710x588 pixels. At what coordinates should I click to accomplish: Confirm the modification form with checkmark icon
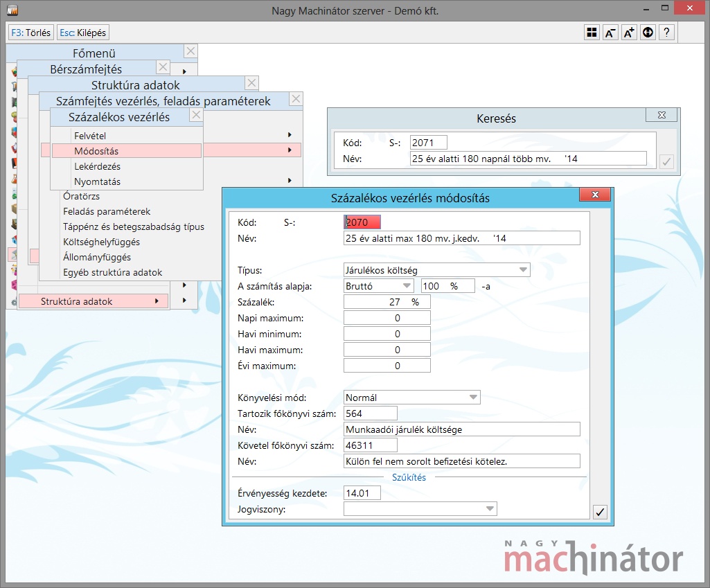click(601, 512)
